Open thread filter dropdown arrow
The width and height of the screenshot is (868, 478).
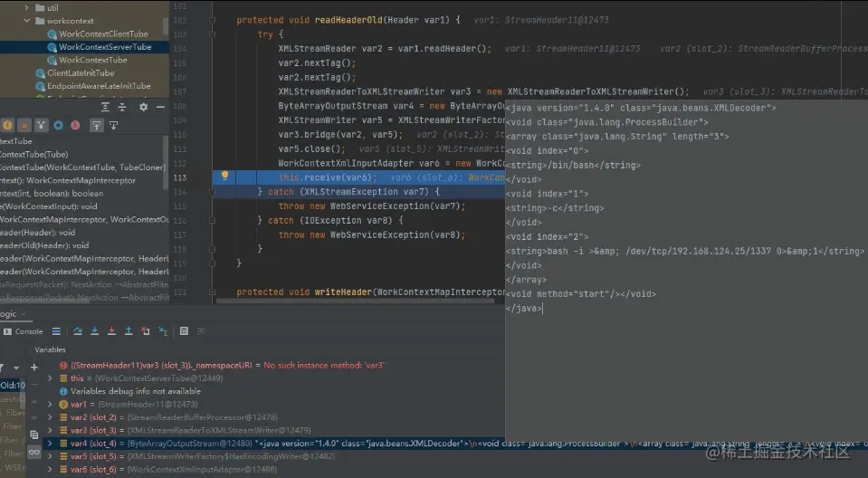16,368
